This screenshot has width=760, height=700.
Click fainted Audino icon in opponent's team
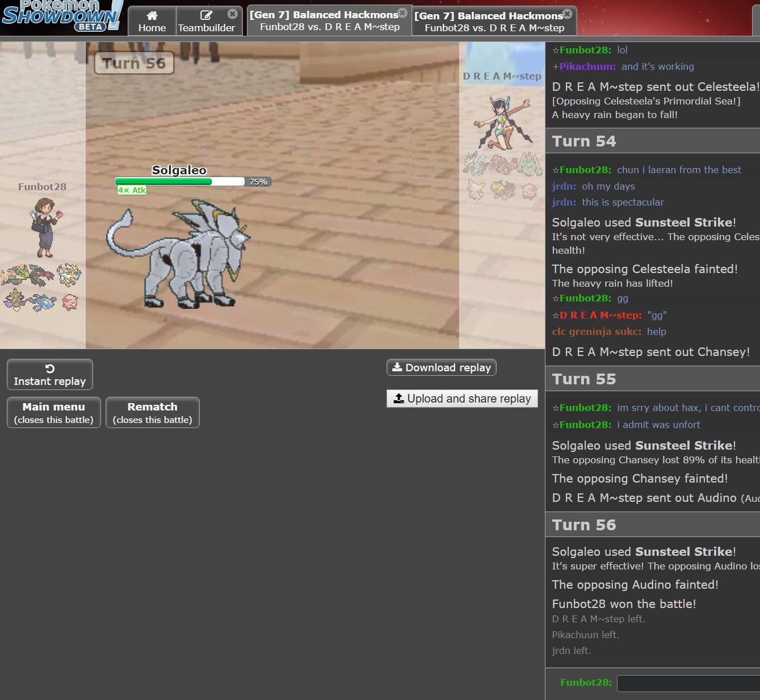476,190
